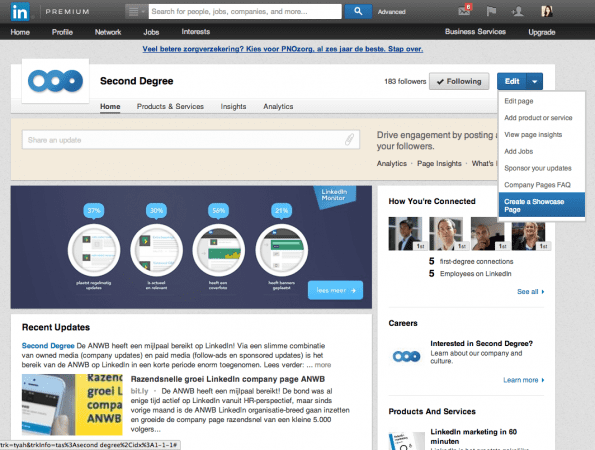Image resolution: width=595 pixels, height=450 pixels.
Task: Toggle the Edit dropdown arrow
Action: [x=535, y=81]
